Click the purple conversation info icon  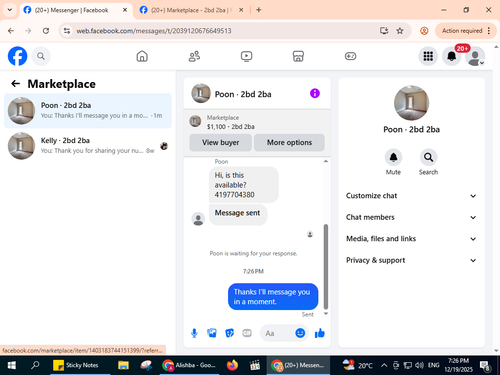[x=315, y=93]
